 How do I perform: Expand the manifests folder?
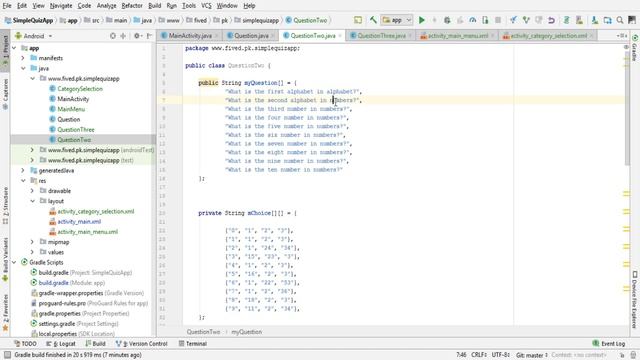23,58
